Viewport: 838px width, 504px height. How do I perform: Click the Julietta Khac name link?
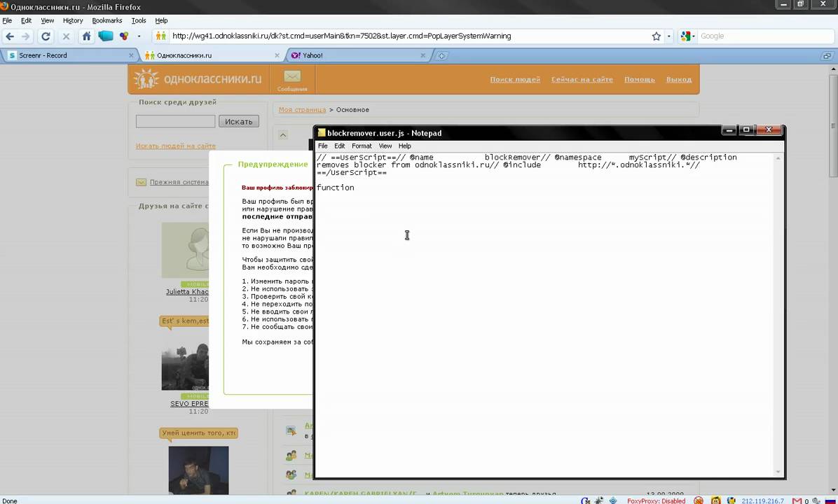[x=187, y=291]
